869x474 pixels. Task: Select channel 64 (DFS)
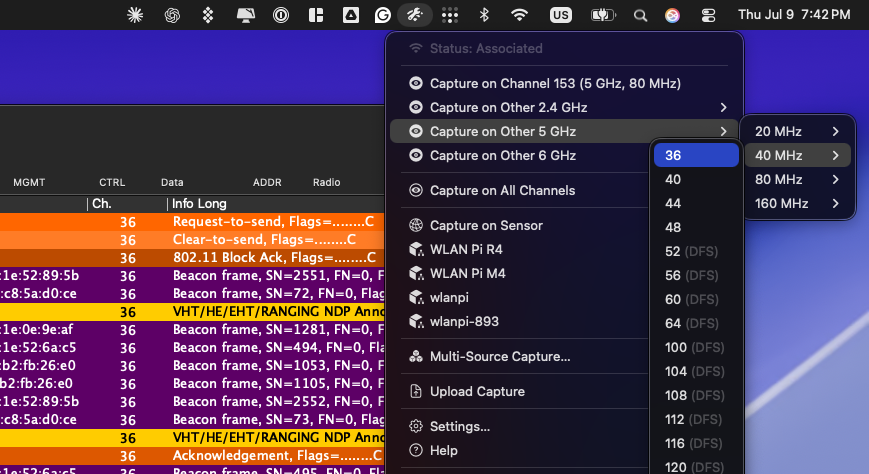696,323
